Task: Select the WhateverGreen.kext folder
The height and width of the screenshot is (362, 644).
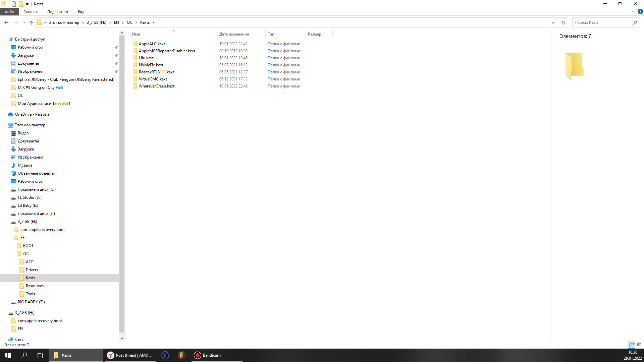Action: [x=156, y=86]
